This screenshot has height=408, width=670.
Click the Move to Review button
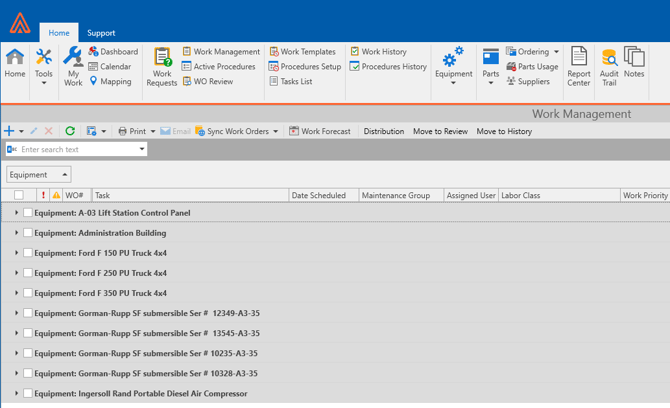pos(440,131)
